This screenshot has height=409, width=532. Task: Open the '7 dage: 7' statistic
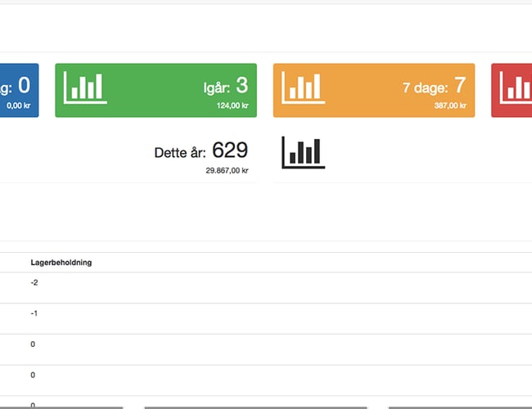(434, 86)
